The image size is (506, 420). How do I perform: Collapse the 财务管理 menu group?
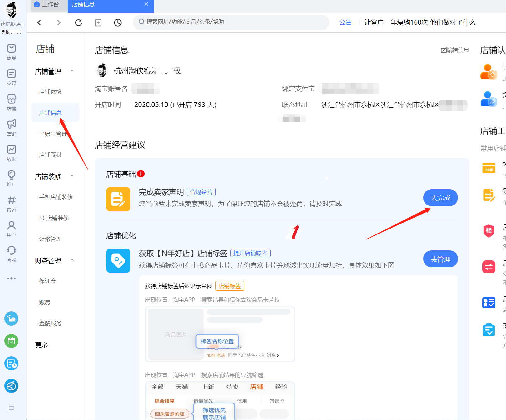click(x=72, y=260)
